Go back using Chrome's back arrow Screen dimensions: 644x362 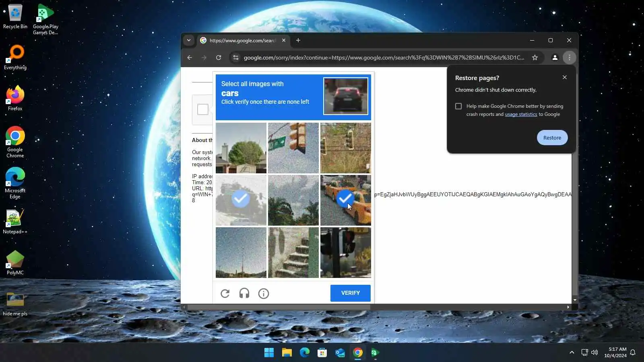[x=190, y=58]
